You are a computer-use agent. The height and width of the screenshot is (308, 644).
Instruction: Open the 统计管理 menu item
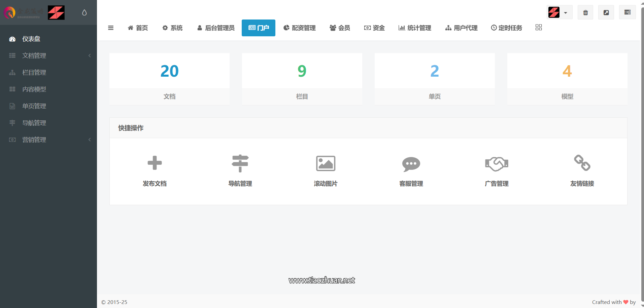415,28
